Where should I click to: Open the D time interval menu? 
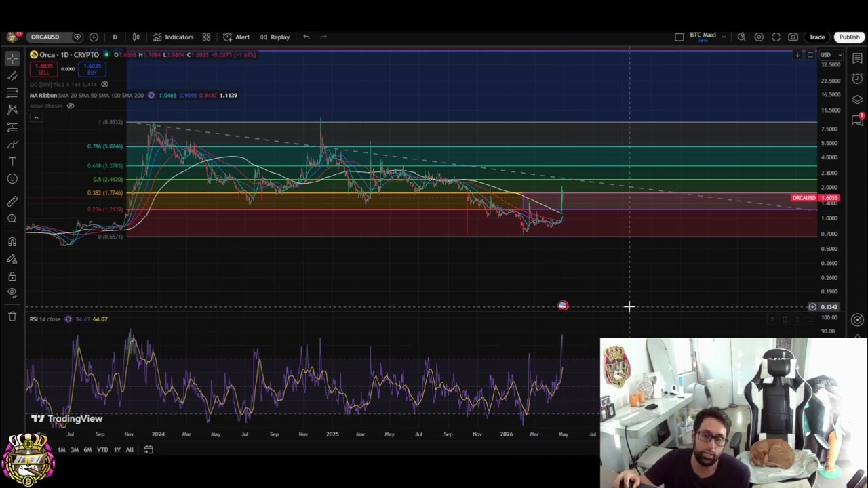point(115,37)
